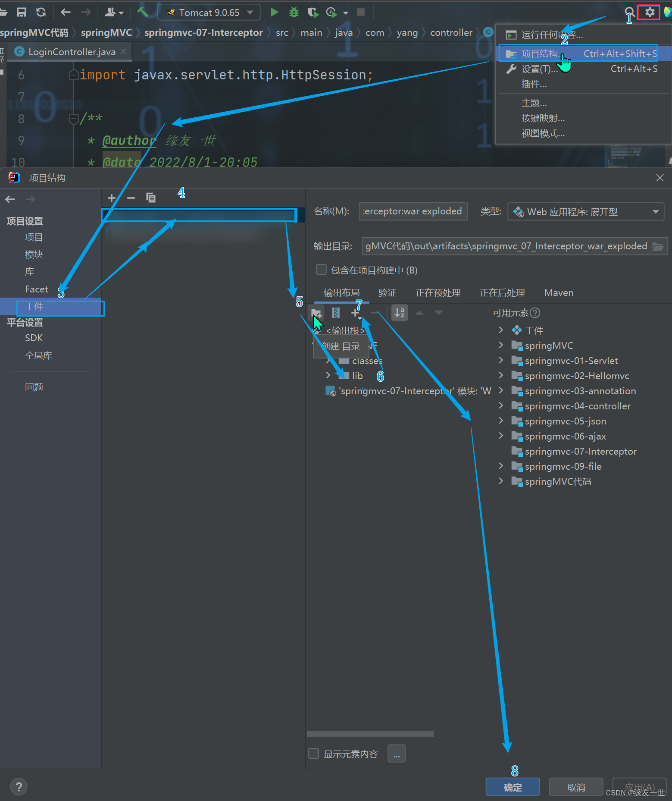Expand springmvc-05-json module node
Screen dimensions: 672x801
[x=501, y=421]
